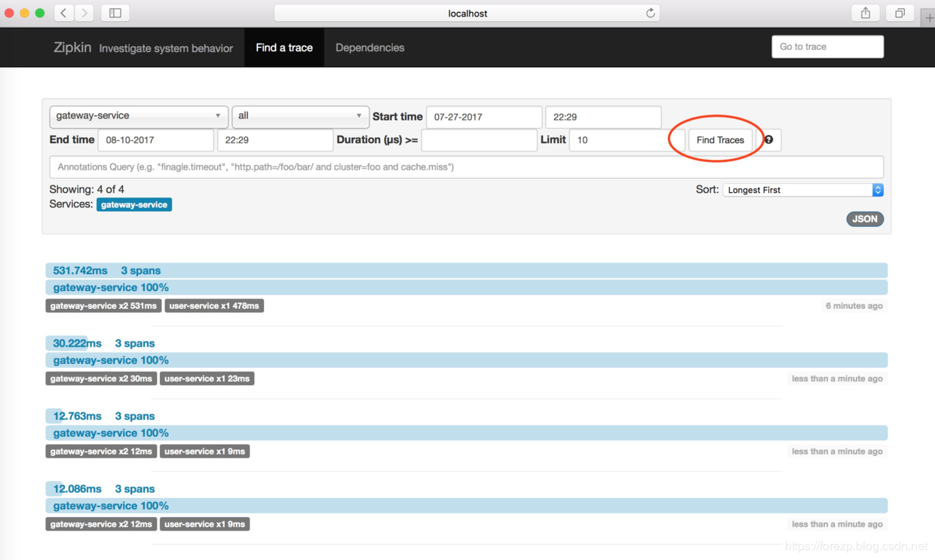Open a new tab with plus icon
The image size is (935, 560).
pos(928,17)
